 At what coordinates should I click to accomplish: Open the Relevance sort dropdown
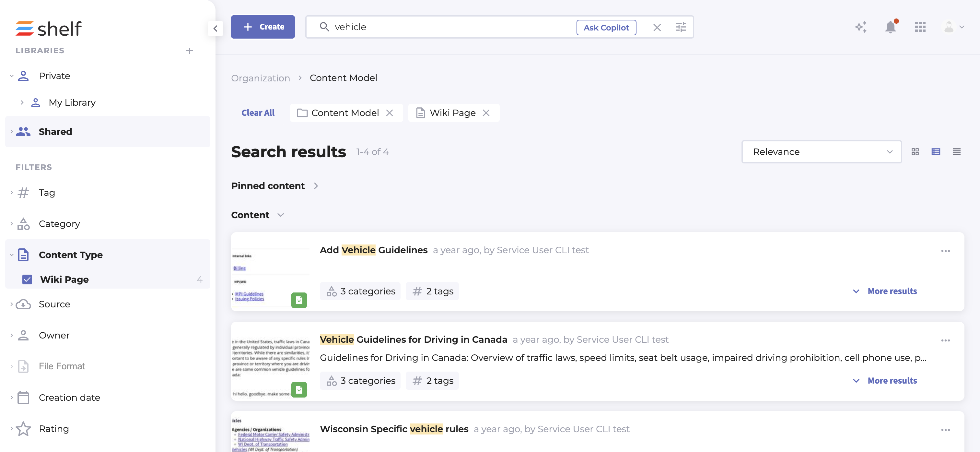coord(821,152)
